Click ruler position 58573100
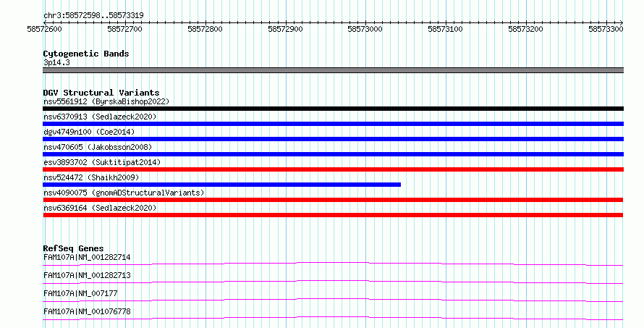Viewport: 644px width, 328px height. pyautogui.click(x=445, y=29)
